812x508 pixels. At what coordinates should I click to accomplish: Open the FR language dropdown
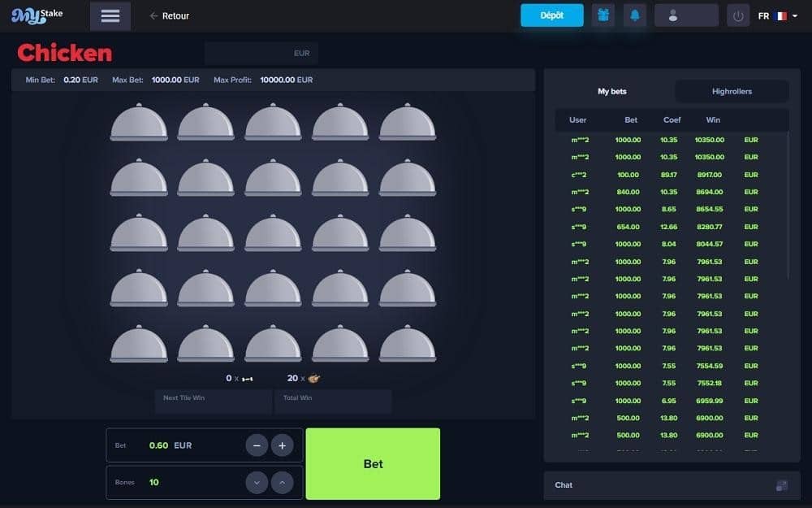click(x=777, y=16)
